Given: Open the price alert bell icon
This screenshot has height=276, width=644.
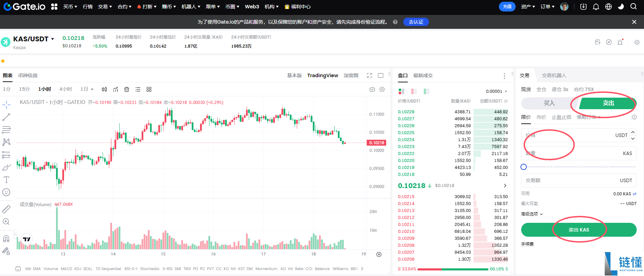Looking at the screenshot, I should click(620, 42).
